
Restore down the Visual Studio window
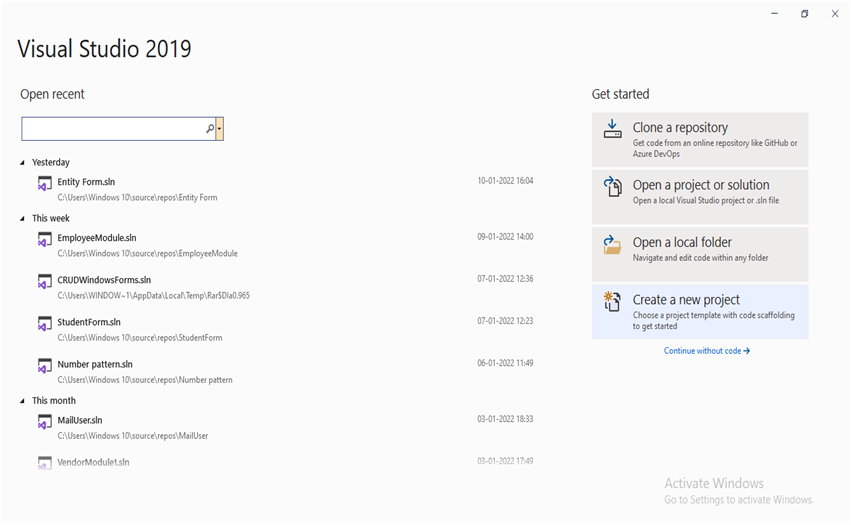804,14
